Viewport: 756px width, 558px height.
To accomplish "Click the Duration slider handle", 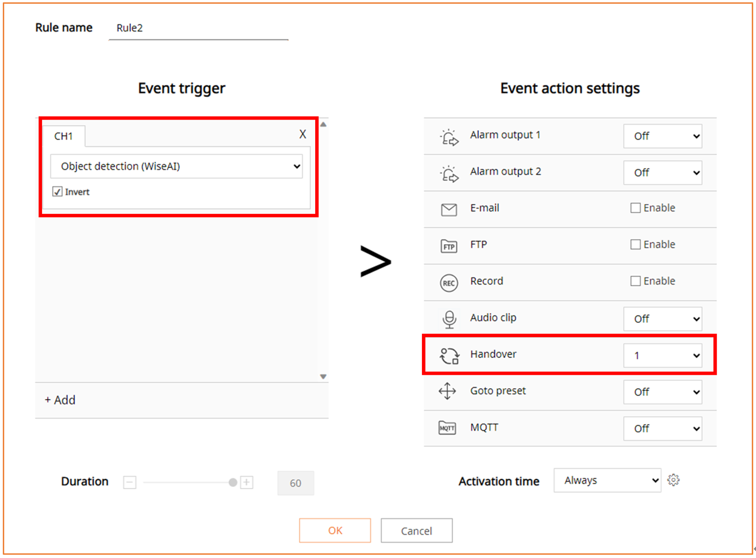I will (x=233, y=482).
